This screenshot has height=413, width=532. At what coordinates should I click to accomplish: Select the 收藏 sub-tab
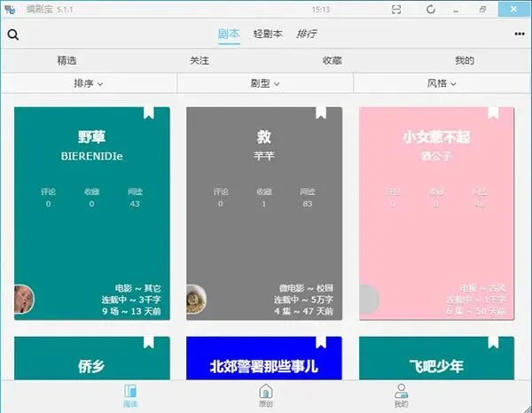(x=332, y=60)
